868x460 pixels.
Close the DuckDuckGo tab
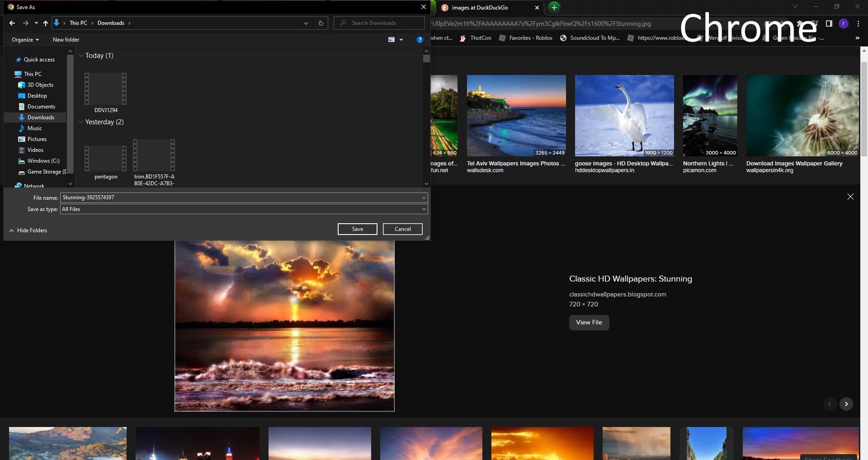[x=537, y=8]
